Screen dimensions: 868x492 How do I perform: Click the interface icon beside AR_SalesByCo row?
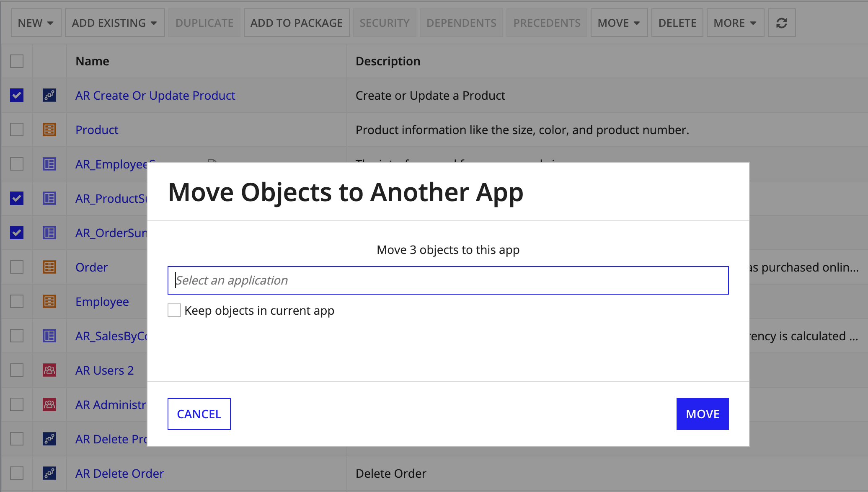point(49,336)
